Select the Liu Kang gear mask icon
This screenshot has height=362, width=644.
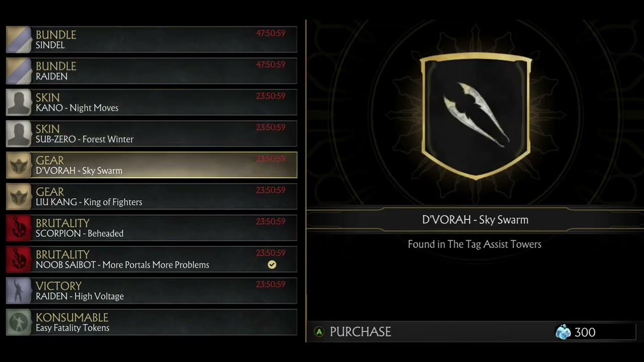point(19,197)
